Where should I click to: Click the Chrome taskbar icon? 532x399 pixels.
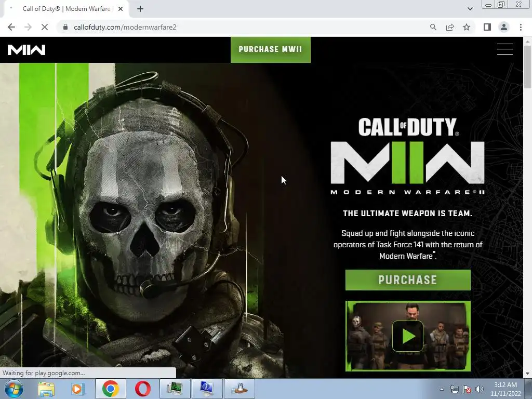(111, 389)
